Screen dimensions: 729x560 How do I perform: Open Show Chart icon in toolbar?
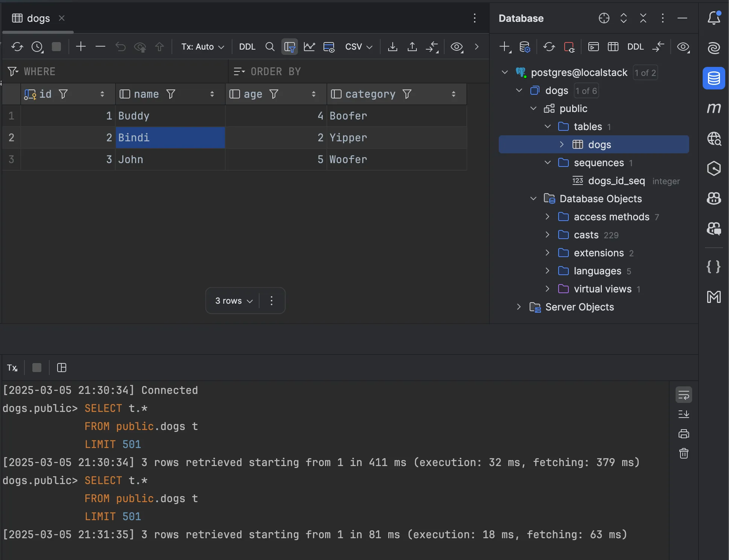tap(309, 47)
